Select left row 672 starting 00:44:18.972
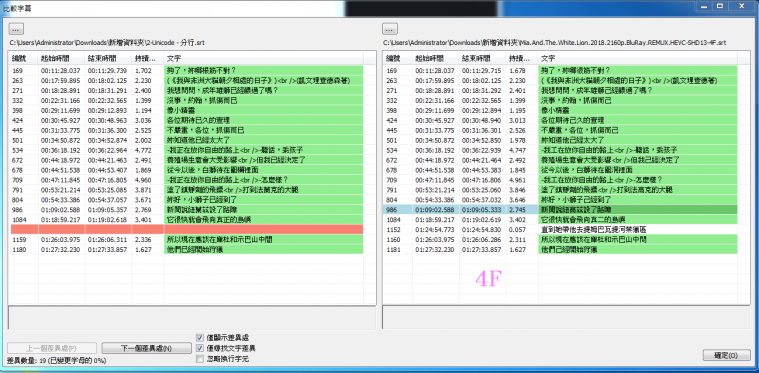The image size is (759, 373). [x=186, y=160]
